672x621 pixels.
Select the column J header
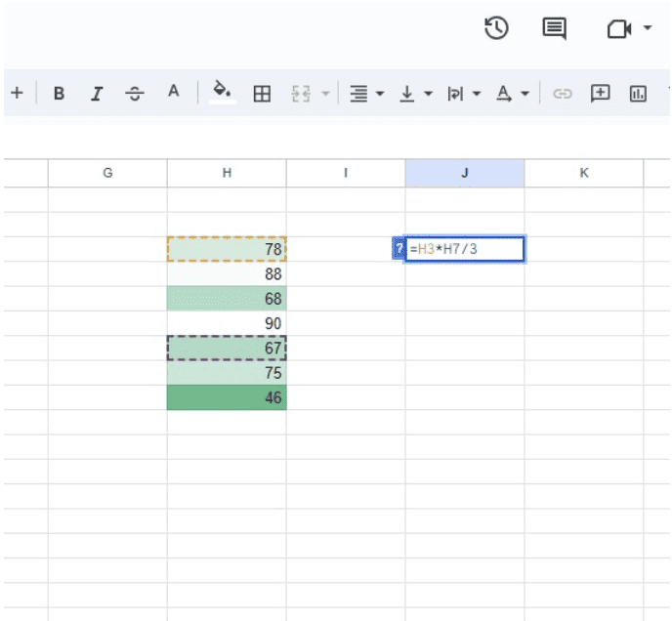(465, 173)
